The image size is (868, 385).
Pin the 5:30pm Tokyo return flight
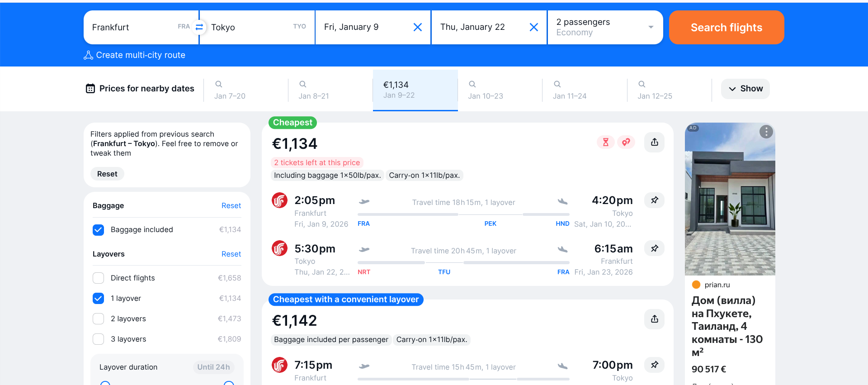tap(654, 248)
